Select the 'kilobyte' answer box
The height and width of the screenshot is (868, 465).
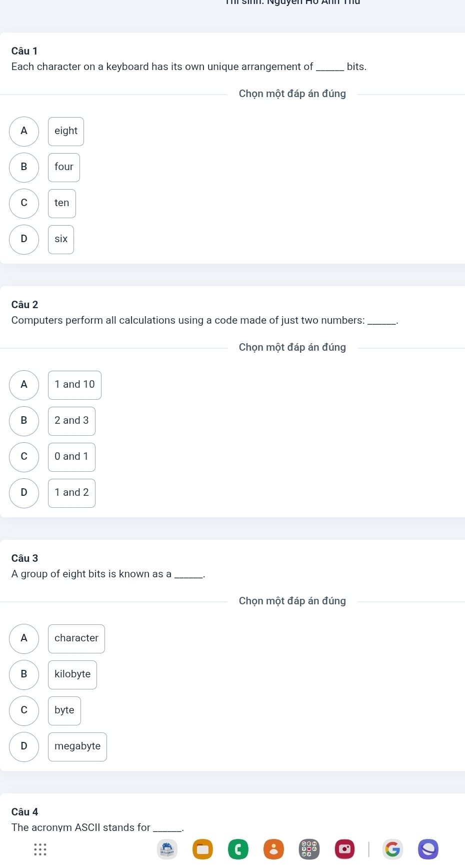(x=72, y=674)
